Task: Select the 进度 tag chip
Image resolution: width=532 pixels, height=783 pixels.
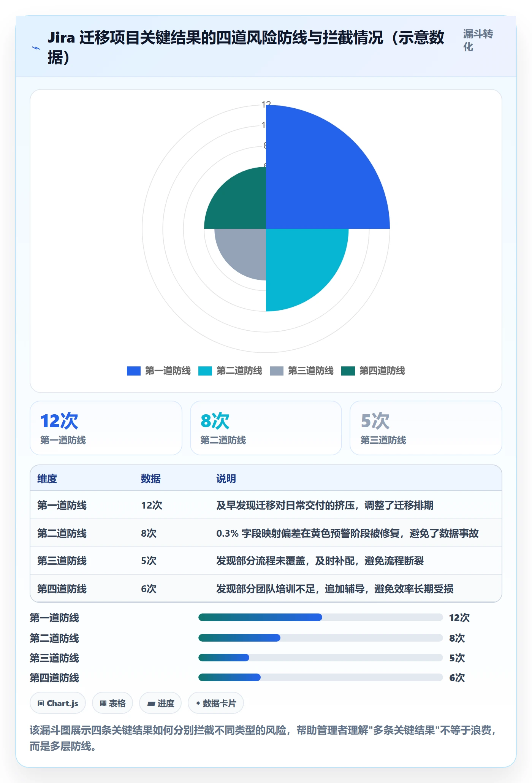Action: 160,703
